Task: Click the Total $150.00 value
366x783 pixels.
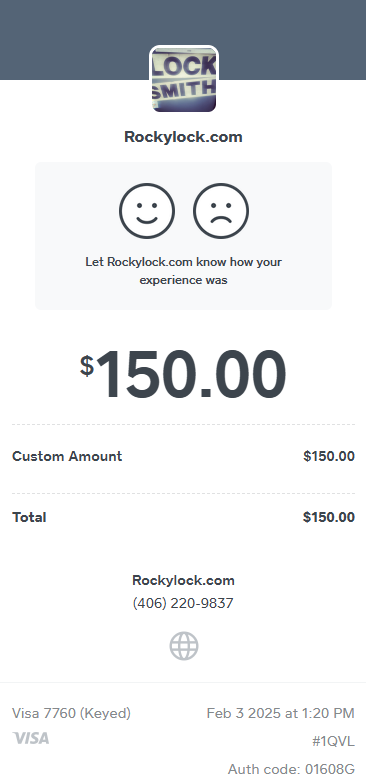Action: tap(329, 517)
